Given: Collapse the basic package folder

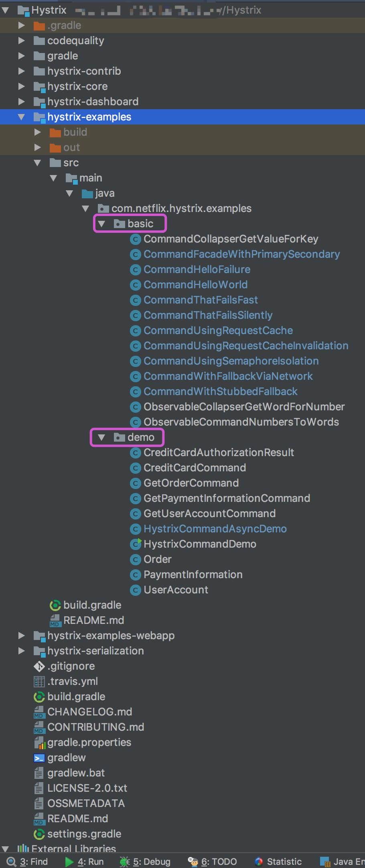Looking at the screenshot, I should click(101, 224).
